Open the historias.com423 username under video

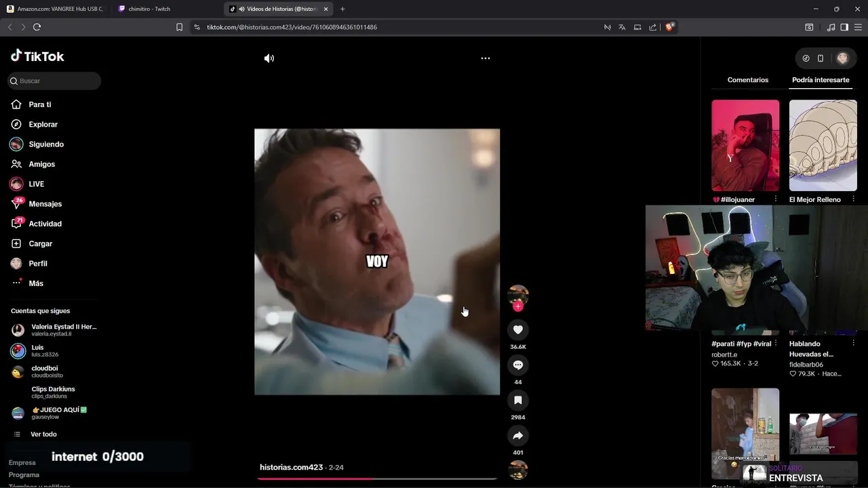291,467
